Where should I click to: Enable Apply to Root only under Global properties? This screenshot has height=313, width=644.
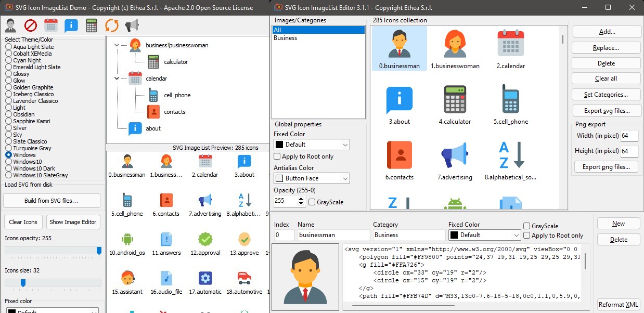[x=304, y=156]
